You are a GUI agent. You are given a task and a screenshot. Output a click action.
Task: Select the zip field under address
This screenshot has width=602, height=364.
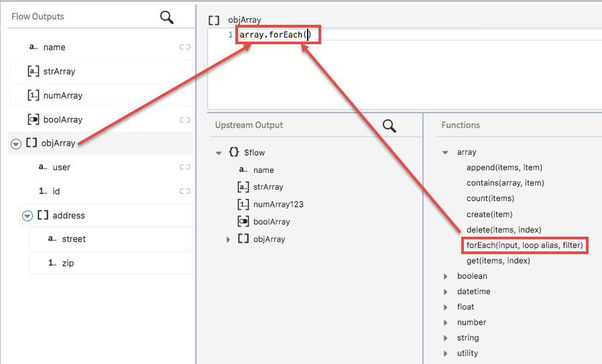111,263
